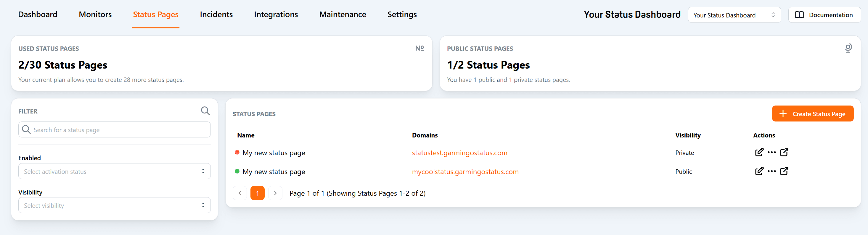Click My new status page in Private row
Viewport: 868px width, 235px height.
[x=274, y=153]
